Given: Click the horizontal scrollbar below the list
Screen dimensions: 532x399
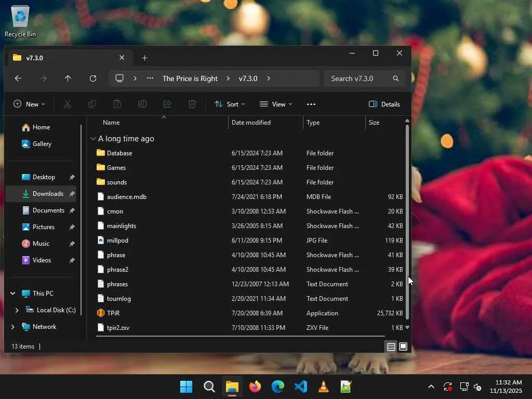Looking at the screenshot, I should click(240, 336).
